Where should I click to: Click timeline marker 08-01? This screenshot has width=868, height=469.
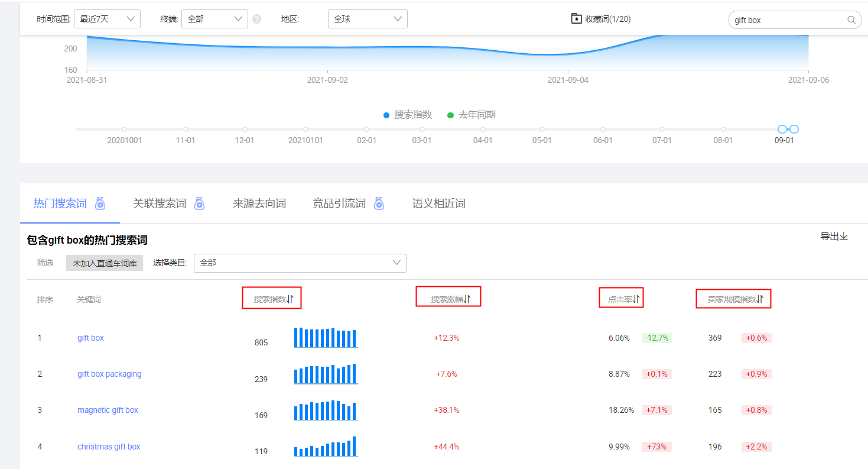click(x=723, y=129)
